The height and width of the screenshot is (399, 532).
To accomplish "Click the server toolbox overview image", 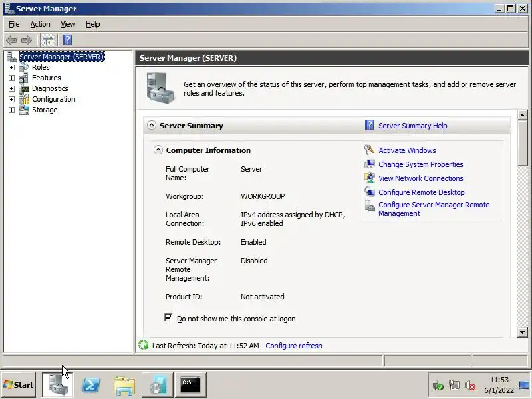I will point(160,88).
